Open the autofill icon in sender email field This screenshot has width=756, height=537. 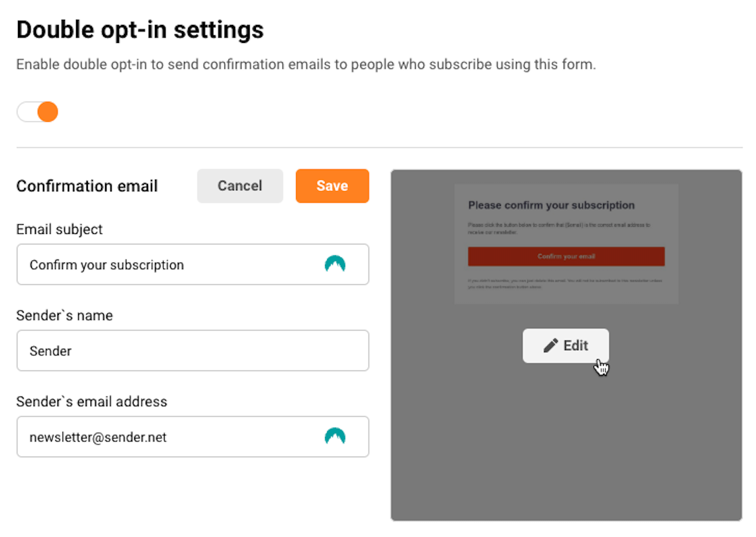tap(335, 437)
